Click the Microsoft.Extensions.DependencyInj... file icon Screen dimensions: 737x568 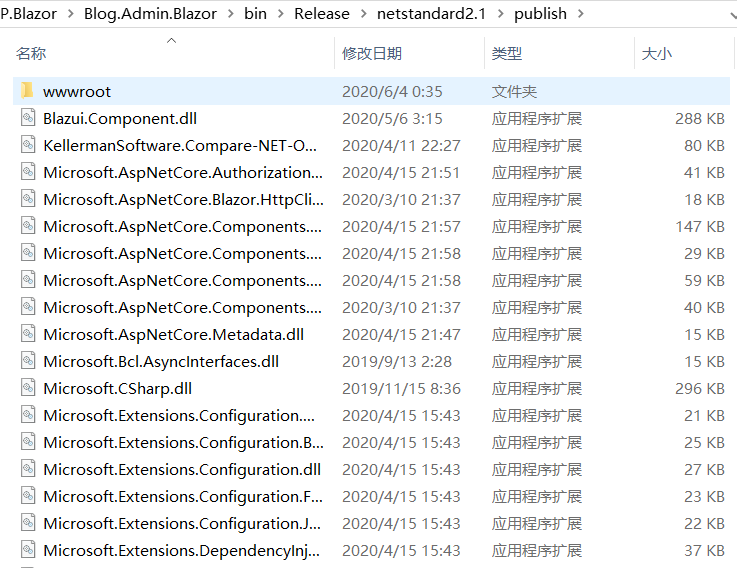(28, 550)
